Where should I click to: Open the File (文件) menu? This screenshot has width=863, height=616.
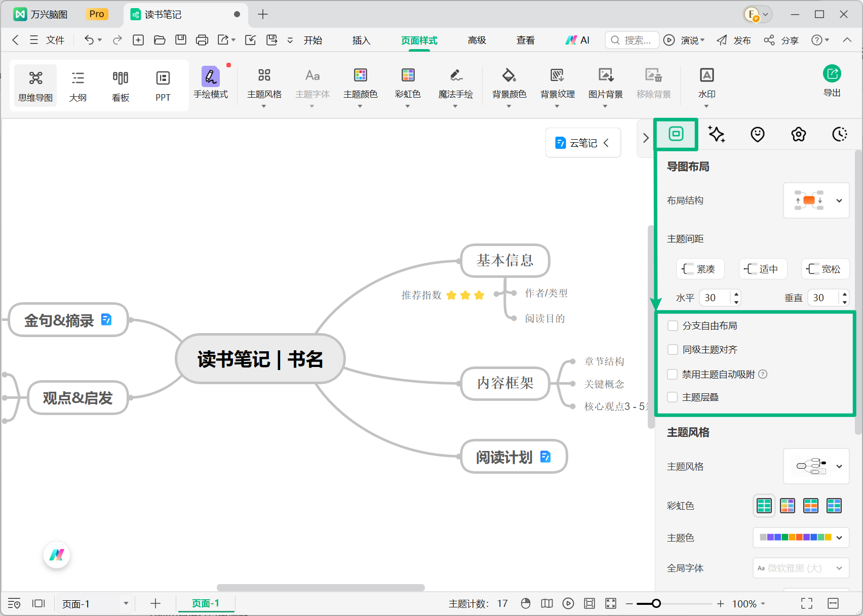[48, 40]
